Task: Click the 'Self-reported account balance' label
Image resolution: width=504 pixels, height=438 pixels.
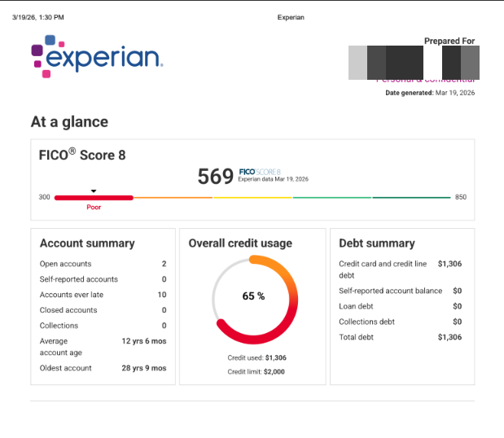Action: tap(391, 291)
